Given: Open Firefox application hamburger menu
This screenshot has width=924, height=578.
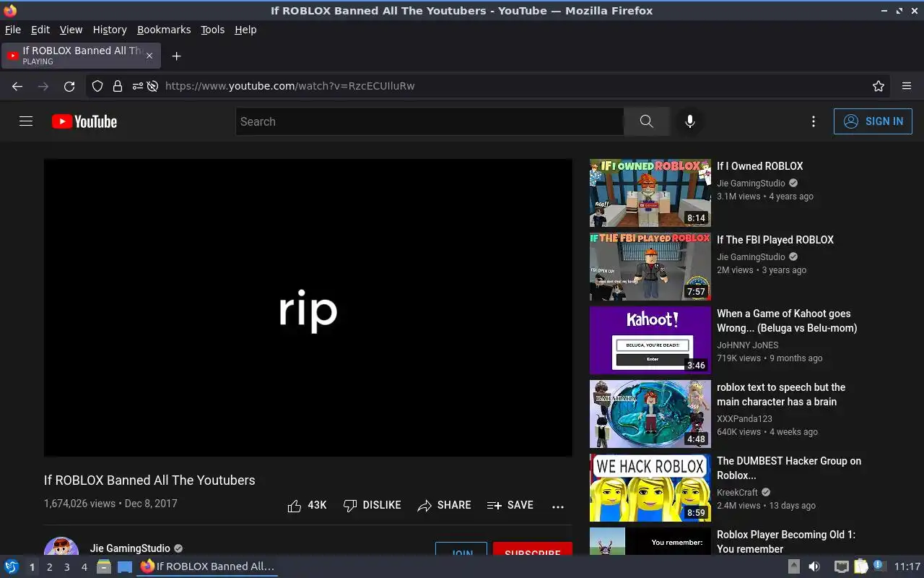Looking at the screenshot, I should click(907, 86).
